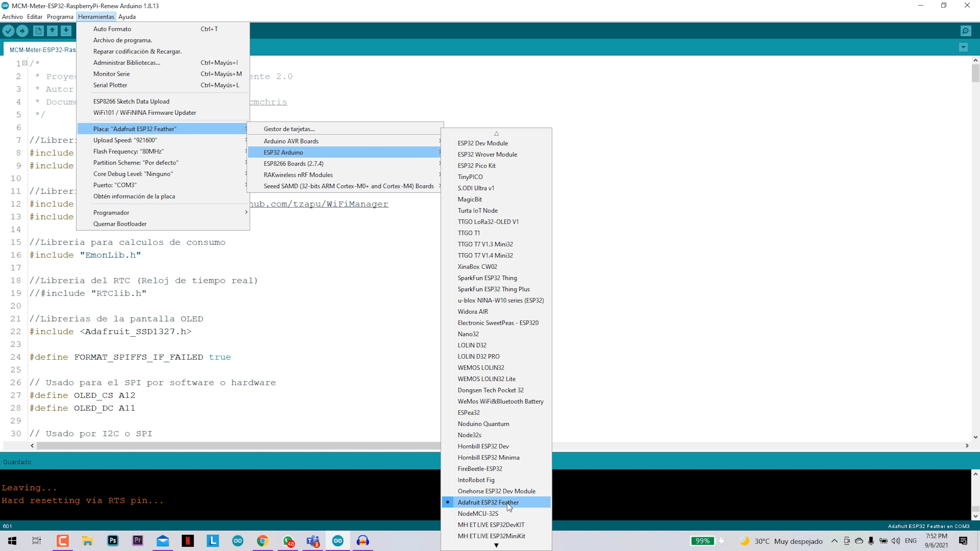Image resolution: width=980 pixels, height=551 pixels.
Task: Click the Open sketch toolbar icon
Action: coord(53,31)
